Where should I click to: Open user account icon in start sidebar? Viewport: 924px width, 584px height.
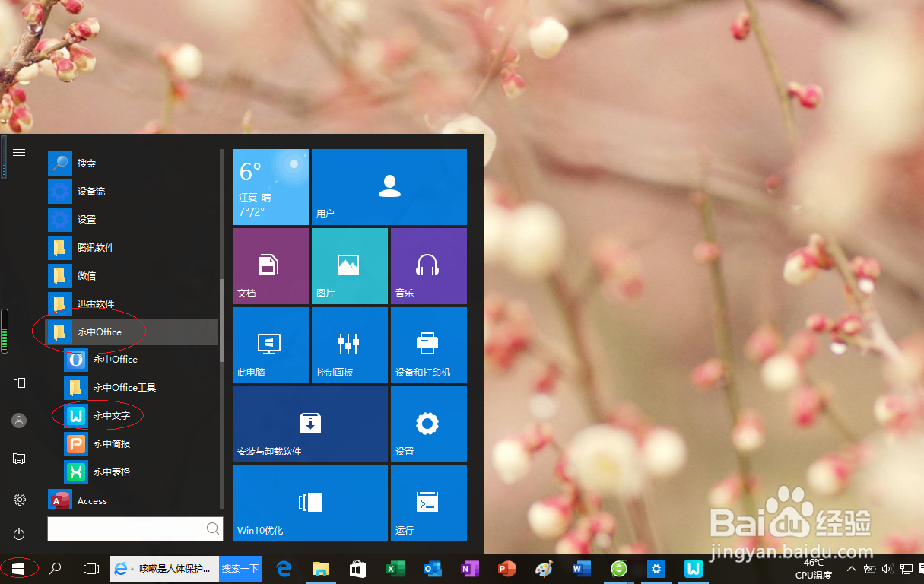click(x=20, y=420)
